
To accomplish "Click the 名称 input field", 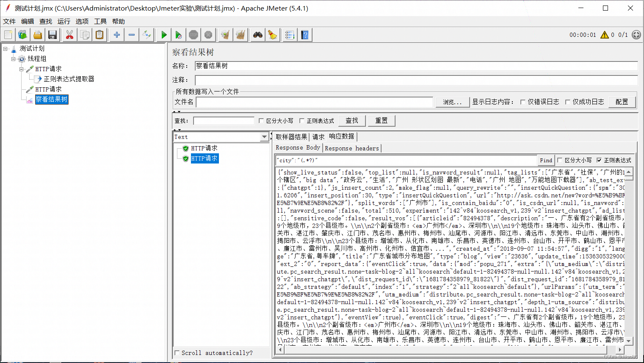I will click(x=416, y=66).
